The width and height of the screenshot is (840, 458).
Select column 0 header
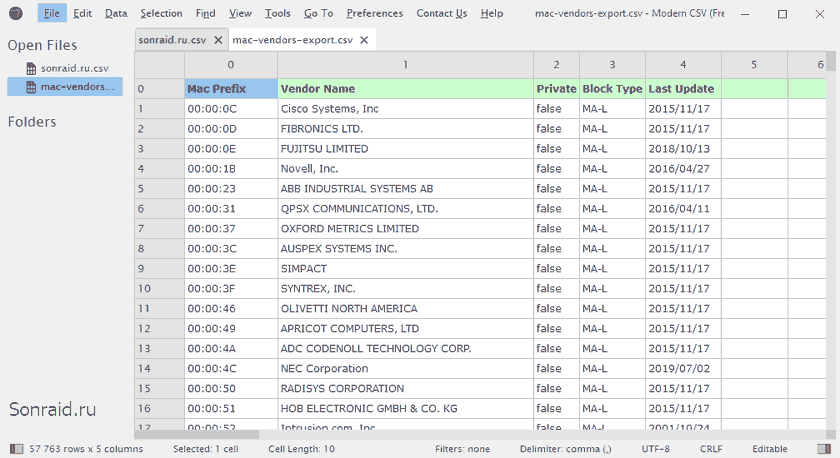tap(231, 65)
